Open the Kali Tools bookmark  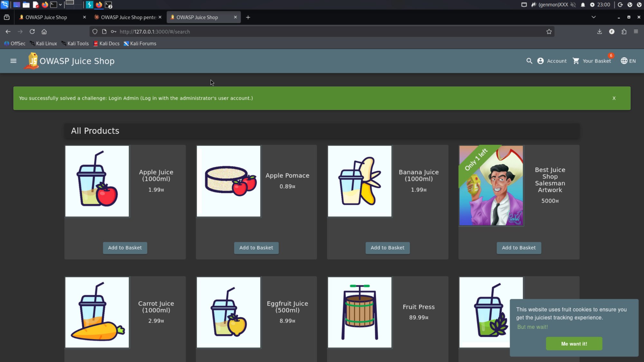click(75, 43)
